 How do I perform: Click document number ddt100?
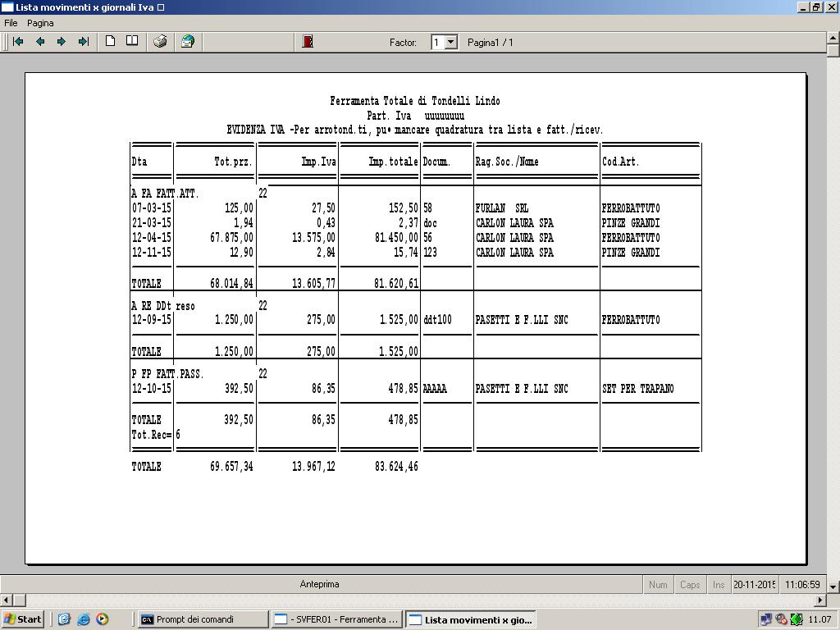(437, 320)
